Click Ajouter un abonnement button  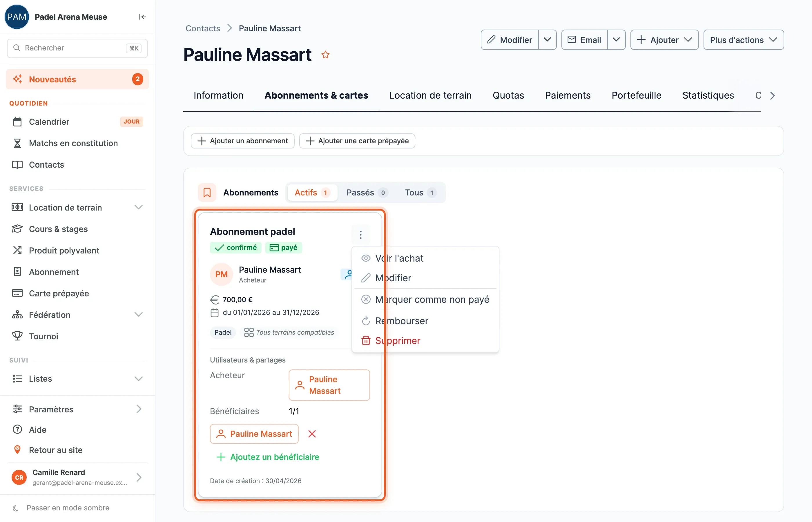(243, 141)
